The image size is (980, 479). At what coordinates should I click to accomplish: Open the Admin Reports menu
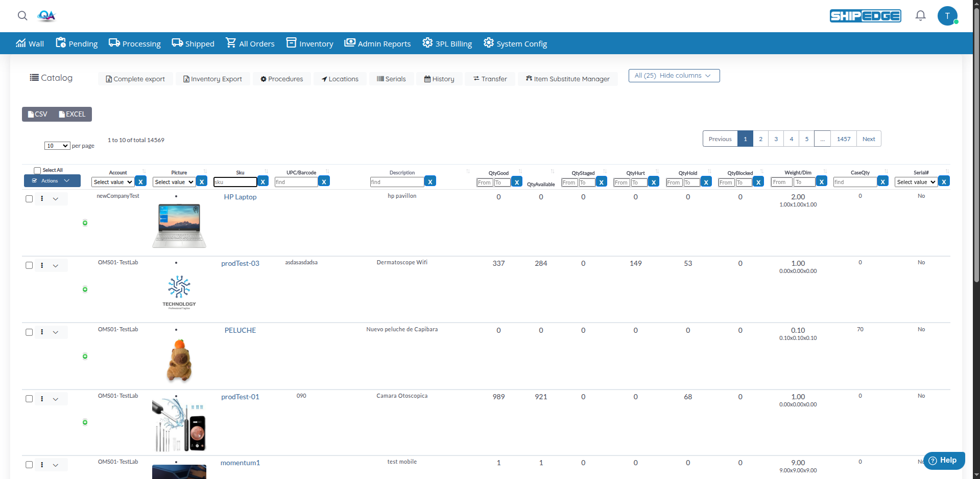click(x=377, y=43)
